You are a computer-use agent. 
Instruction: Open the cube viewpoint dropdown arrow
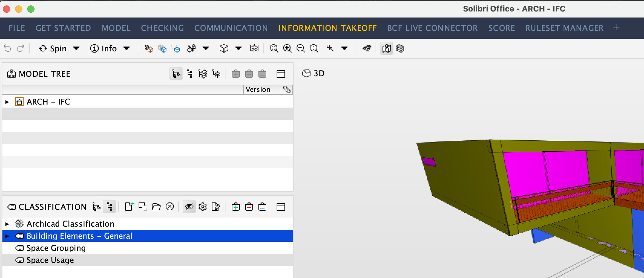238,48
